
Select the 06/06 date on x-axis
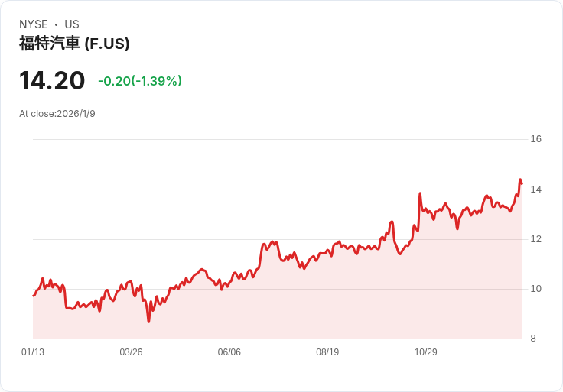click(229, 352)
